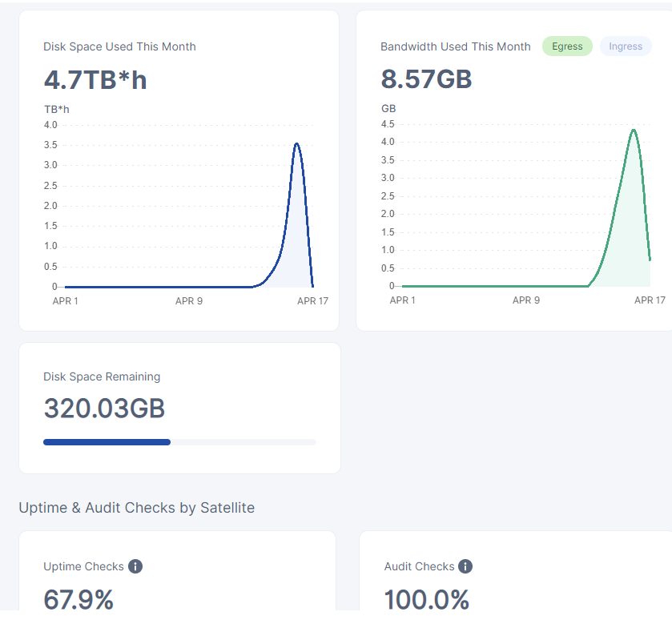
Task: Click the info icon next to Uptime Checks
Action: coord(135,566)
